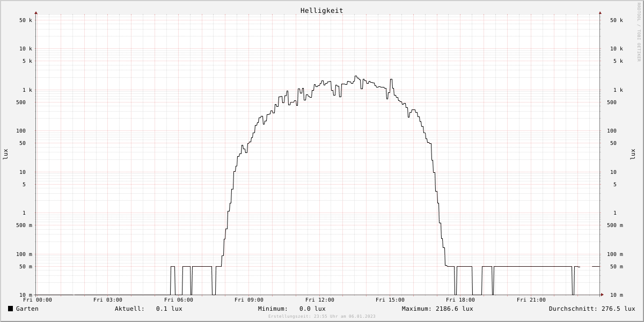Image resolution: width=644 pixels, height=322 pixels.
Task: Click the "Fri 00:00" time axis label
Action: (38, 300)
